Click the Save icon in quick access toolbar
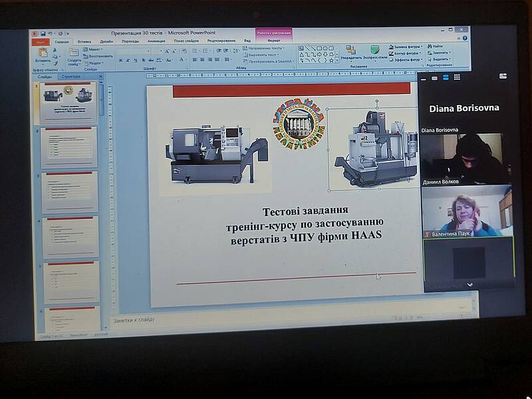 43,33
